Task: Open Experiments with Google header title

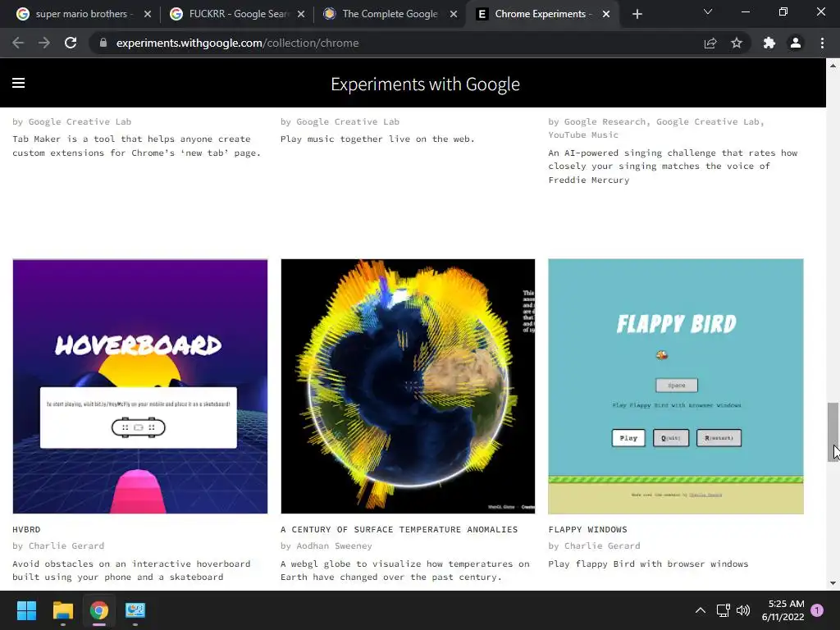Action: (x=426, y=84)
